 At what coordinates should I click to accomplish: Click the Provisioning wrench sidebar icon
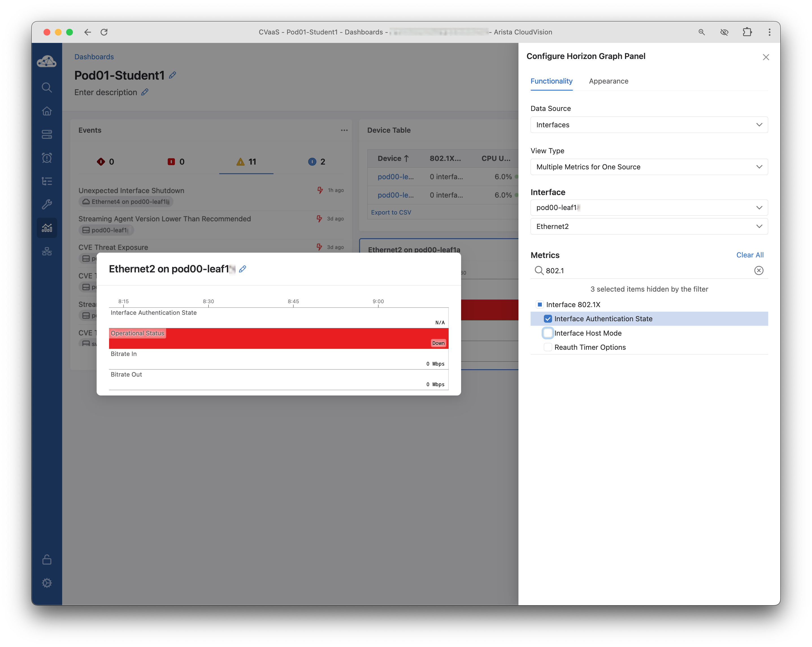[x=47, y=204]
